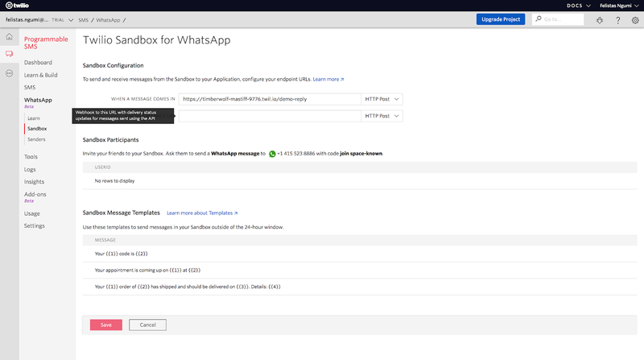Open the status callback HTTP Post dropdown

[382, 116]
